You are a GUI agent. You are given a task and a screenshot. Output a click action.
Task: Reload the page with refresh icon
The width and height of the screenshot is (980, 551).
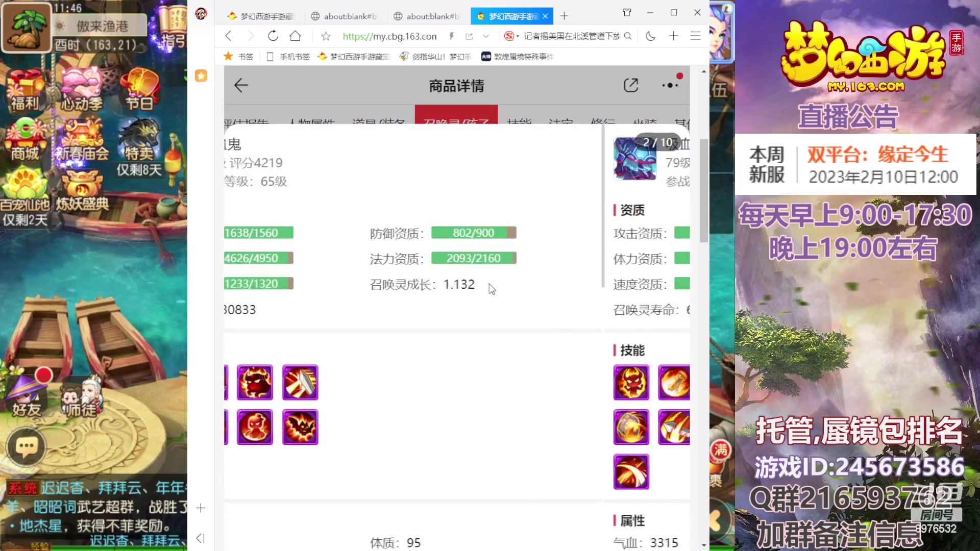pos(273,36)
